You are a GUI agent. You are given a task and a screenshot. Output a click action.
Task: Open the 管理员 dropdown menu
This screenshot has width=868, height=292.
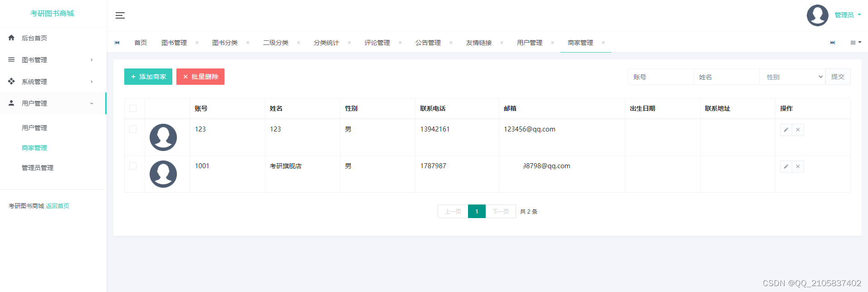click(x=848, y=15)
